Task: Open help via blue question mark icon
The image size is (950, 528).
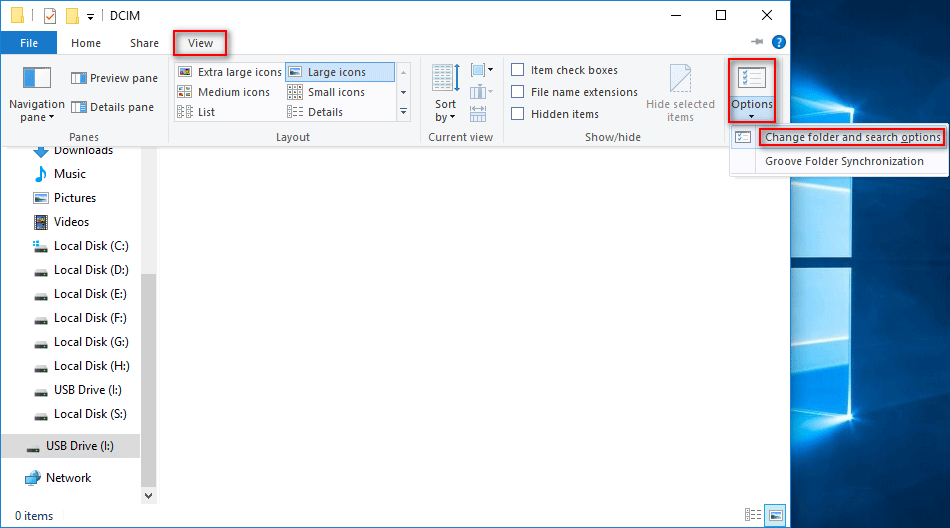Action: click(779, 42)
